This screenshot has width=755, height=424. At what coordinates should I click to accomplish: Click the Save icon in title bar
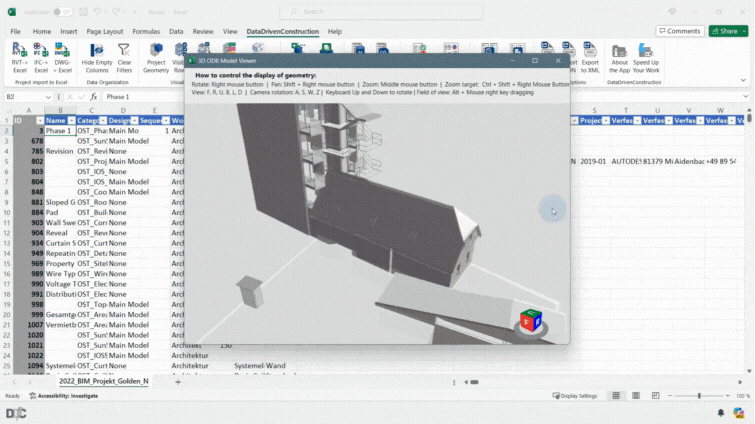click(x=83, y=12)
